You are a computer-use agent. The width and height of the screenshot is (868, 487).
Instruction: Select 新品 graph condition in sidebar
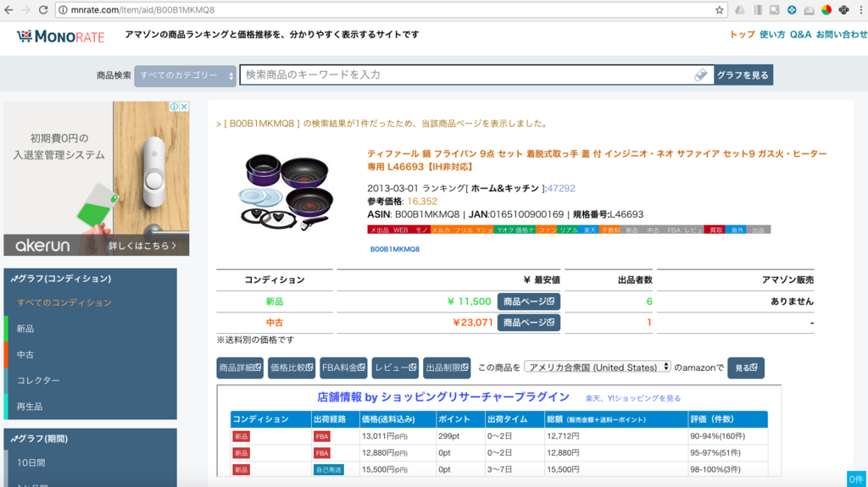pos(25,329)
